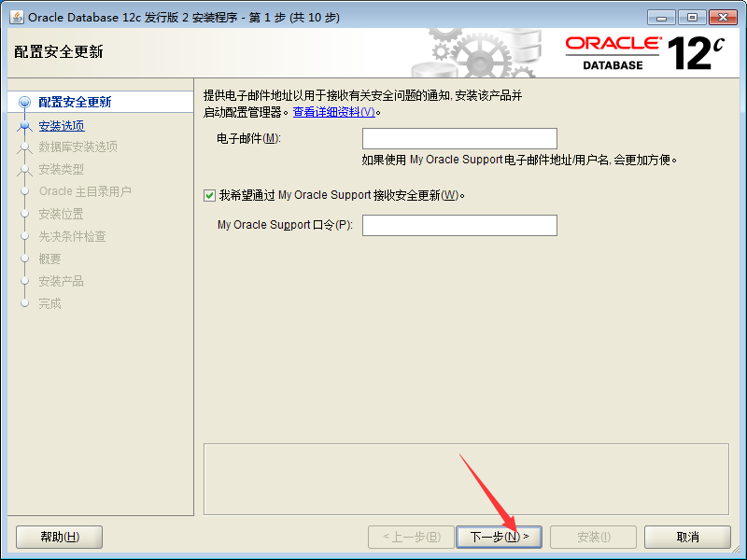Screen dimensions: 747x560
Task: Open 查看详细资料(V) link
Action: click(334, 112)
